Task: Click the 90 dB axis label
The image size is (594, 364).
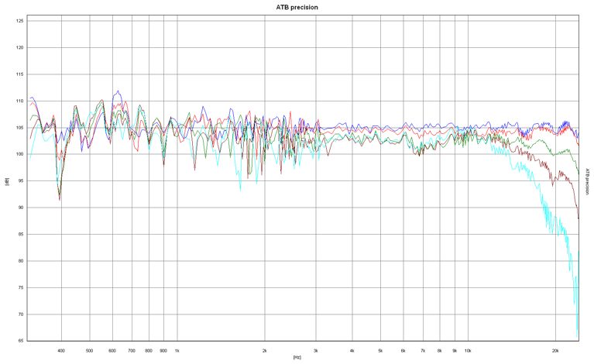Action: click(x=21, y=208)
